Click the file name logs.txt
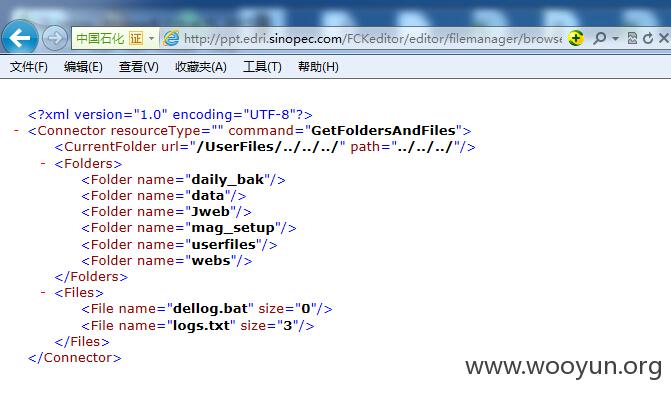 (201, 326)
